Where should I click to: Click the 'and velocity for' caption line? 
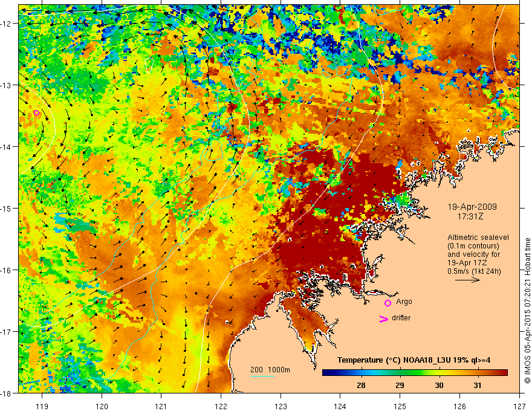coord(473,254)
